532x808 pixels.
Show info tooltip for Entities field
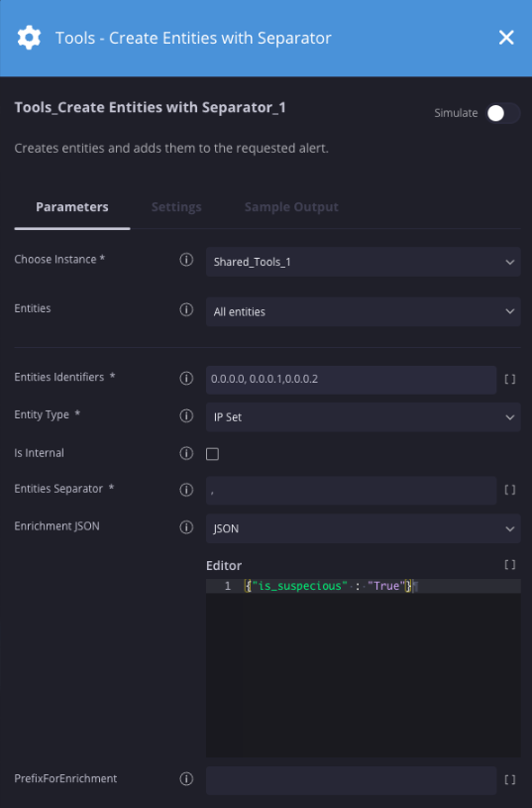(186, 309)
